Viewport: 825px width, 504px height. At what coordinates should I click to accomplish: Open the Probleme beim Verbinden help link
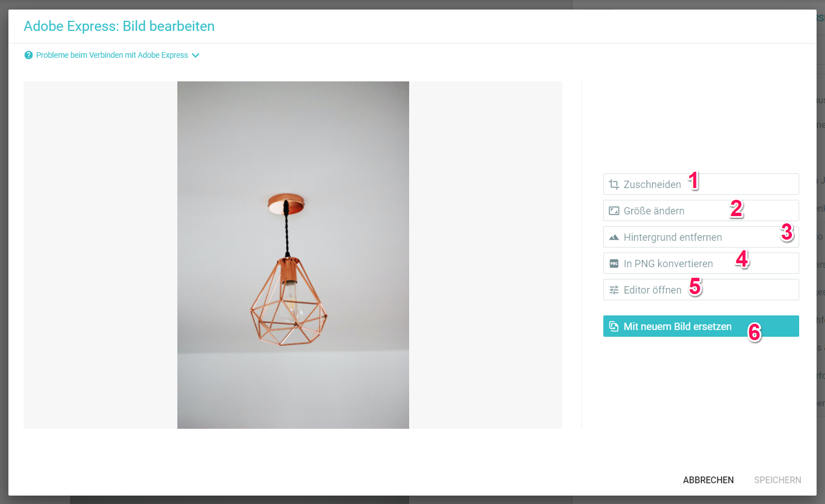pos(112,55)
